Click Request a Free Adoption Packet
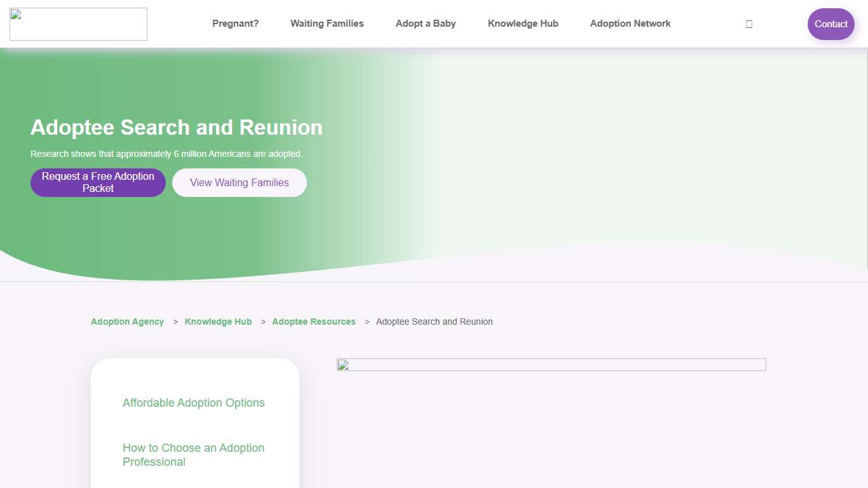 tap(98, 182)
